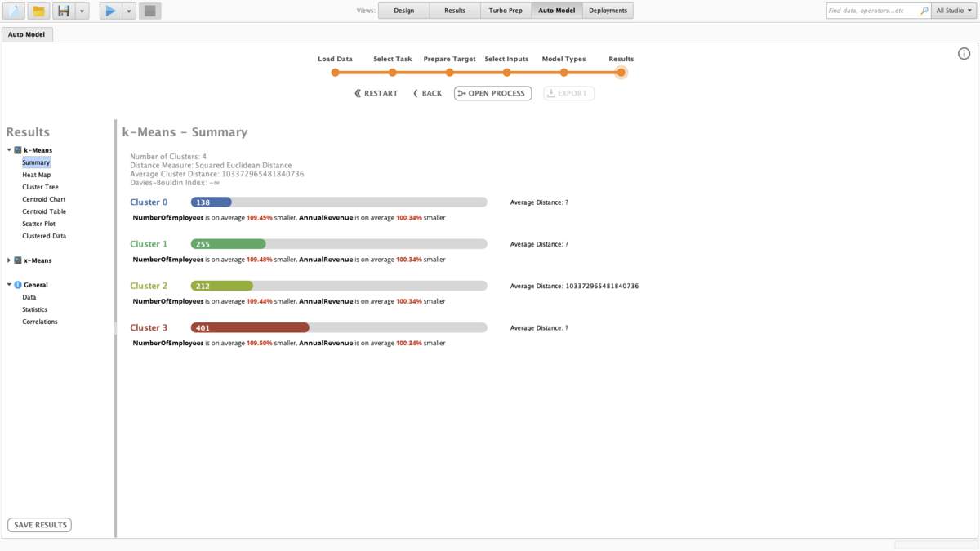This screenshot has height=551, width=980.
Task: Click the search magnifier icon
Action: pyautogui.click(x=924, y=11)
